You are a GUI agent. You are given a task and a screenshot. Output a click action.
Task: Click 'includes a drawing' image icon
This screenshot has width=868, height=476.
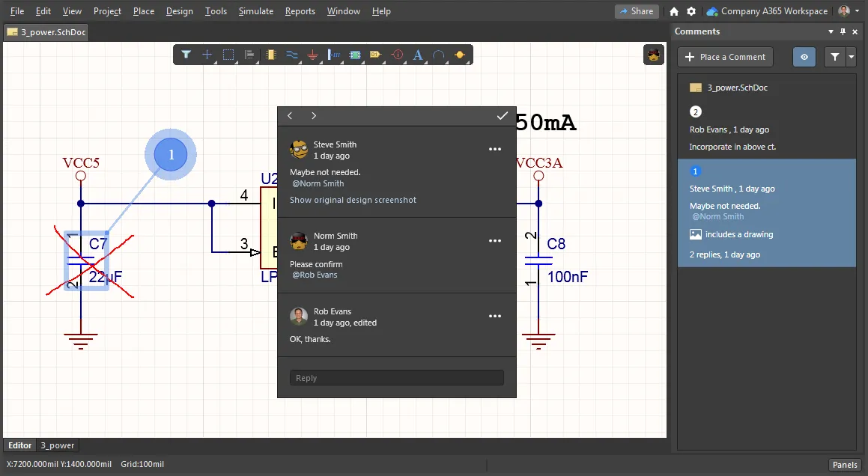pos(695,234)
